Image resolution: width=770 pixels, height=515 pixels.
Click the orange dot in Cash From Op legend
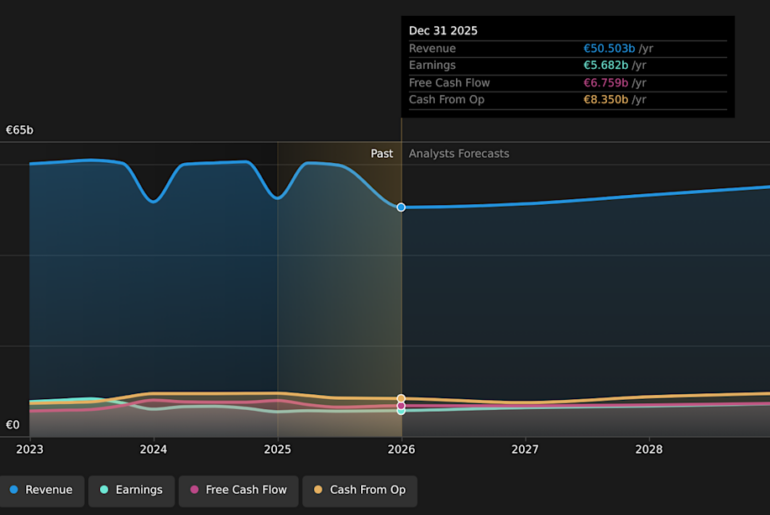pyautogui.click(x=319, y=490)
